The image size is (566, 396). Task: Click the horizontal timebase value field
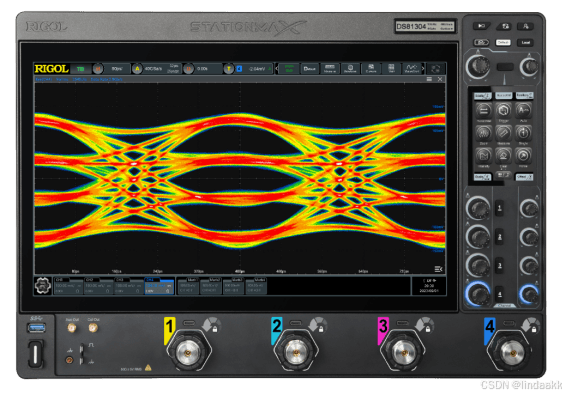coord(117,69)
